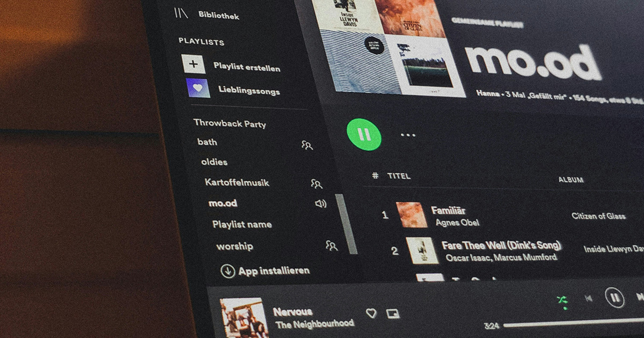Click collaborative icon next to Kartoffelmusik
This screenshot has height=338, width=644.
click(317, 184)
